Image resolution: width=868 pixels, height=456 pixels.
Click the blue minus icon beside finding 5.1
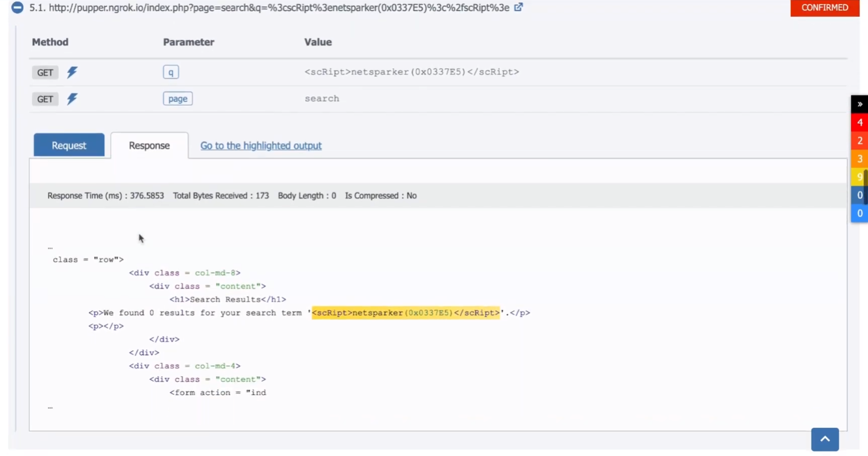(17, 8)
